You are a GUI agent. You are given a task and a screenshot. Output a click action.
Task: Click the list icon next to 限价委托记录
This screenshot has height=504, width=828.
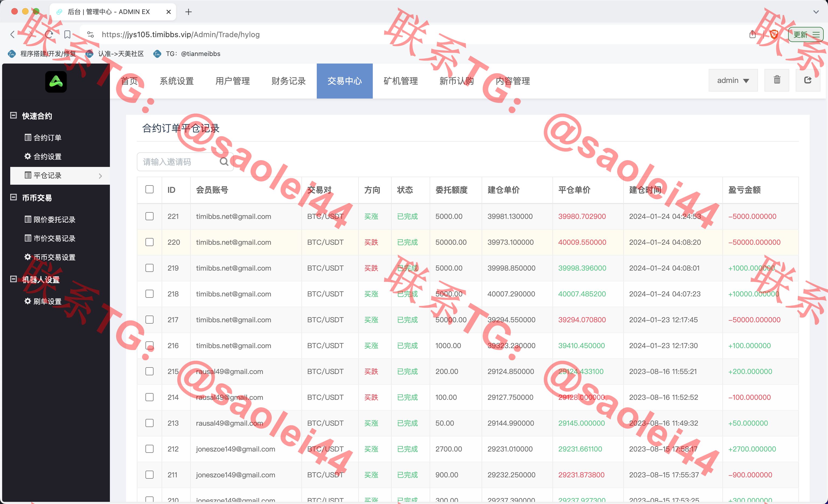28,219
